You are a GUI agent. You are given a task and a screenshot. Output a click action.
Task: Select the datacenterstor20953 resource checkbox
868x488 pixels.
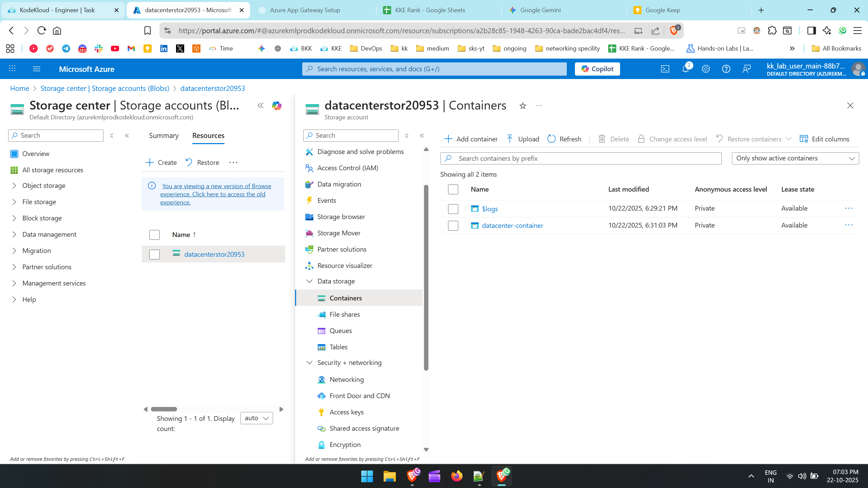point(154,254)
